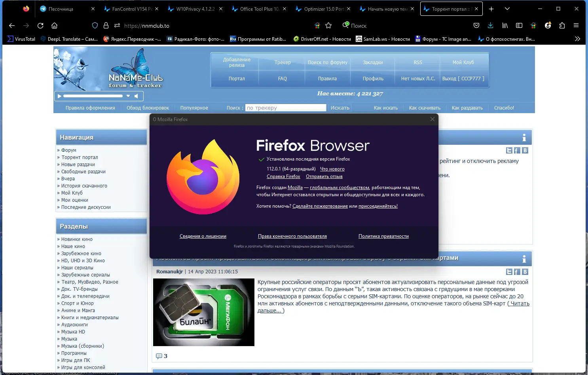This screenshot has width=588, height=375.
Task: Open the Справка Firefox link
Action: (283, 176)
